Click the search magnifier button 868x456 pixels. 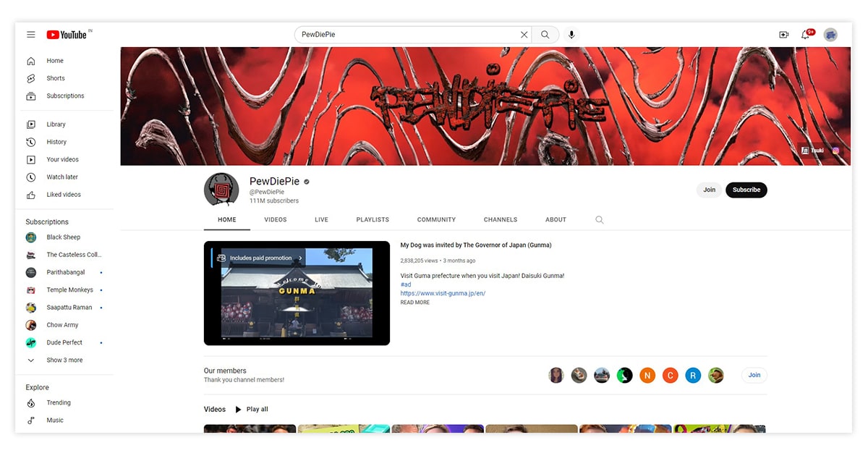[545, 35]
